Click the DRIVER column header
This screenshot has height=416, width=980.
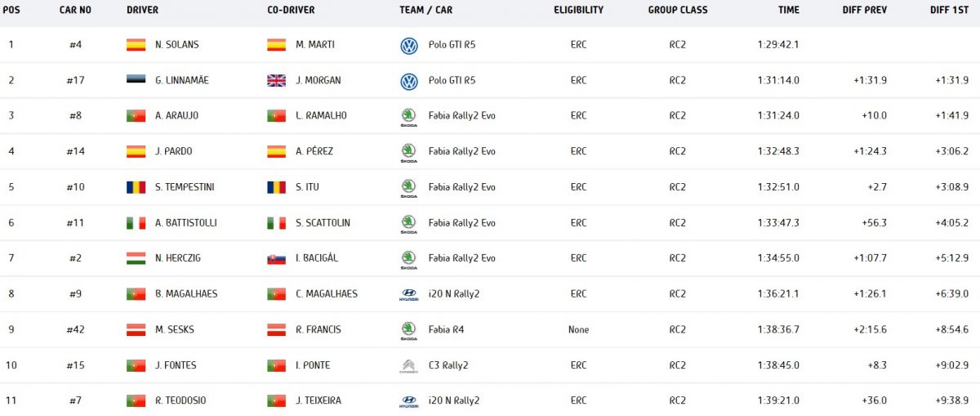[143, 10]
